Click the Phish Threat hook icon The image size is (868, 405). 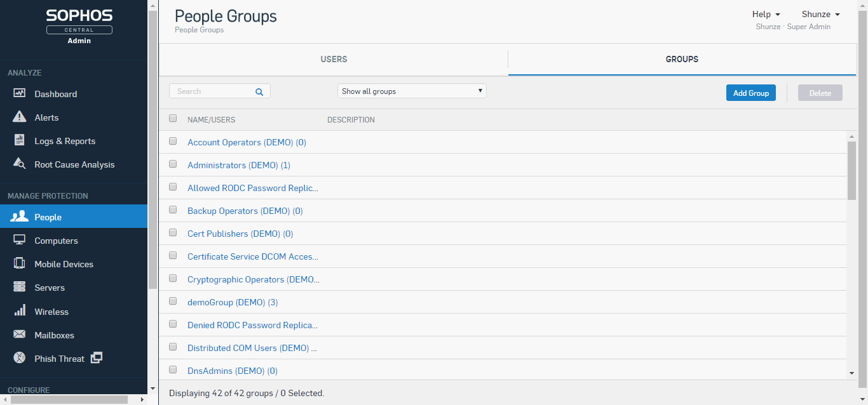coord(19,358)
